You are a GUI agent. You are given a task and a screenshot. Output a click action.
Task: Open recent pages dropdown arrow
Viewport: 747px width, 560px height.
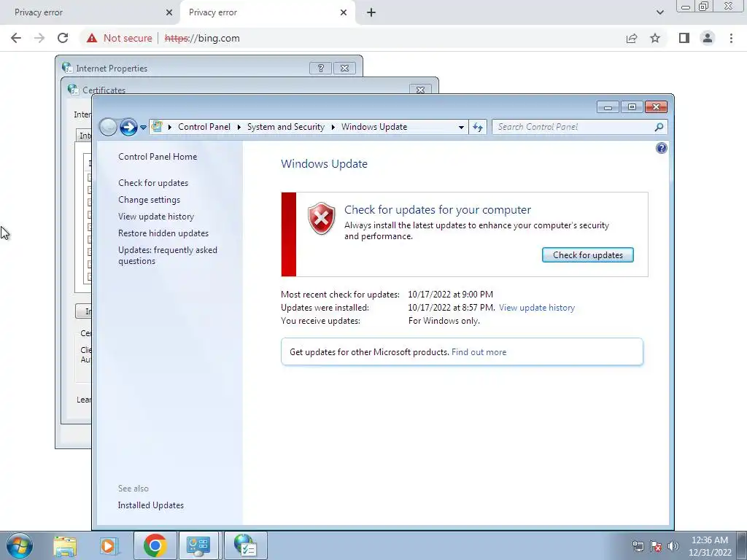click(143, 128)
